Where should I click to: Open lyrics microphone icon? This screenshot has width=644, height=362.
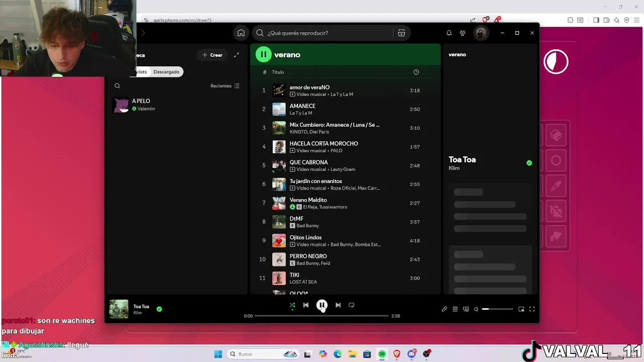point(444,309)
